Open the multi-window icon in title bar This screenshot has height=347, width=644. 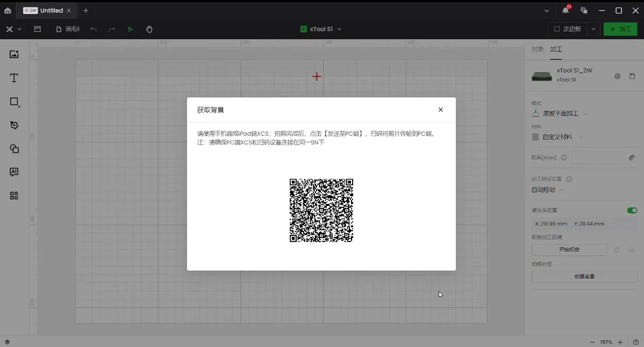click(x=584, y=10)
